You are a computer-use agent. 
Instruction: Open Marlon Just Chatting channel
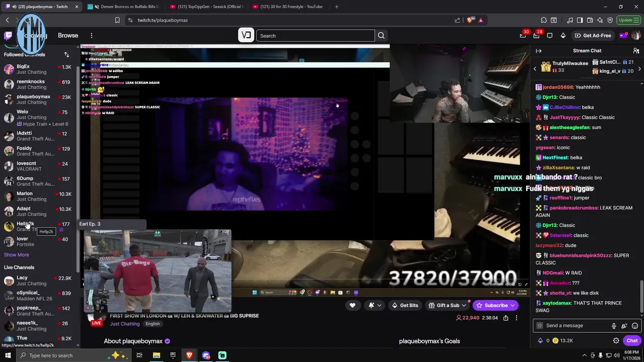point(38,196)
